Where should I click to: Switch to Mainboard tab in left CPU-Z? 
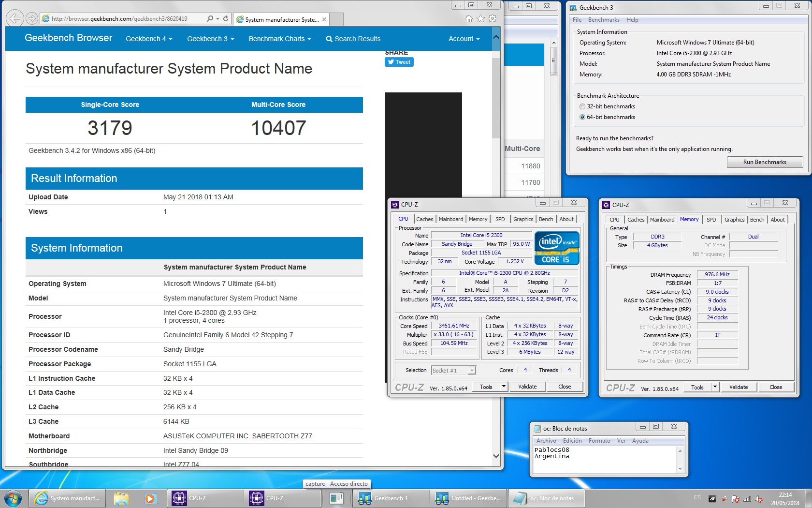tap(451, 219)
